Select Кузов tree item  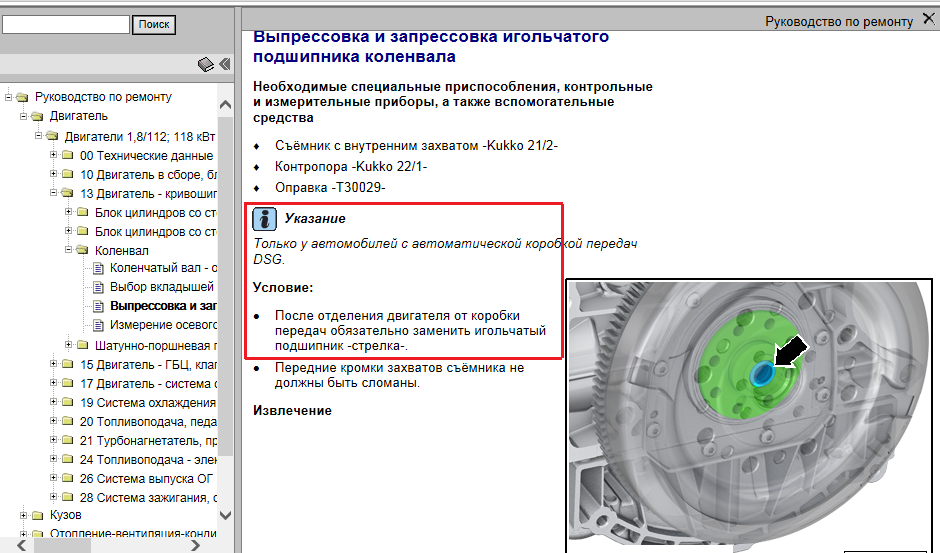point(65,515)
